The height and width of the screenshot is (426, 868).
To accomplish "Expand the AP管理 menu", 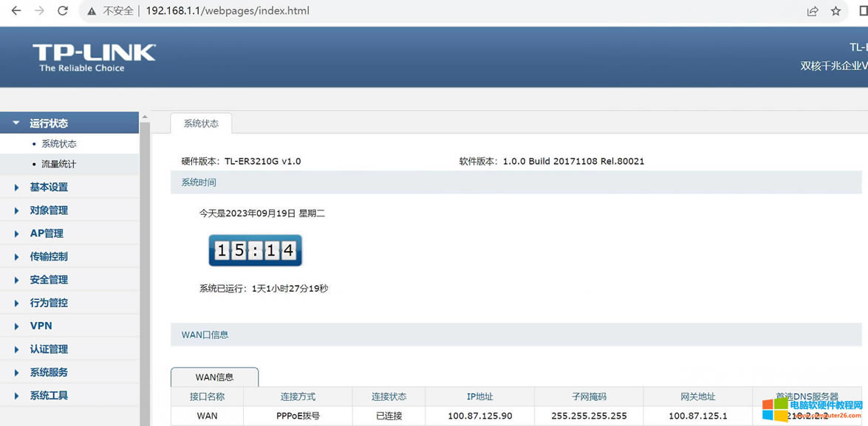I will pyautogui.click(x=69, y=233).
